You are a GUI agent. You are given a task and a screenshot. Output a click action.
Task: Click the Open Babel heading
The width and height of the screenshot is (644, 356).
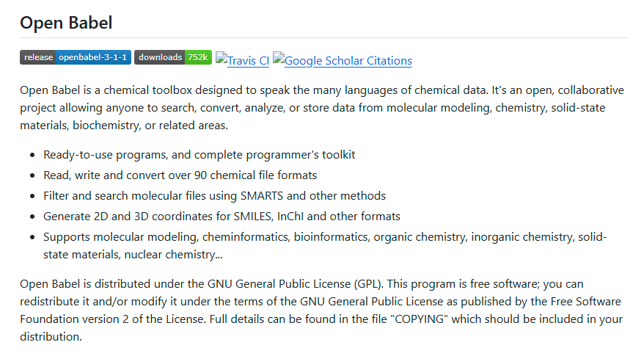click(x=66, y=23)
